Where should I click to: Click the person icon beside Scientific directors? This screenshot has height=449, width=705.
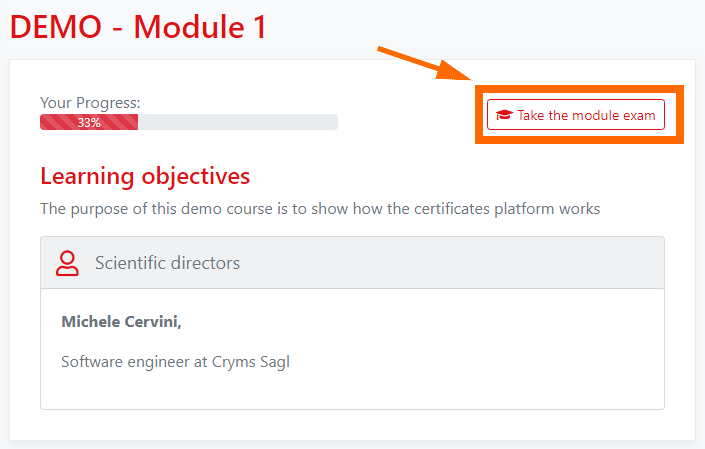pos(67,263)
